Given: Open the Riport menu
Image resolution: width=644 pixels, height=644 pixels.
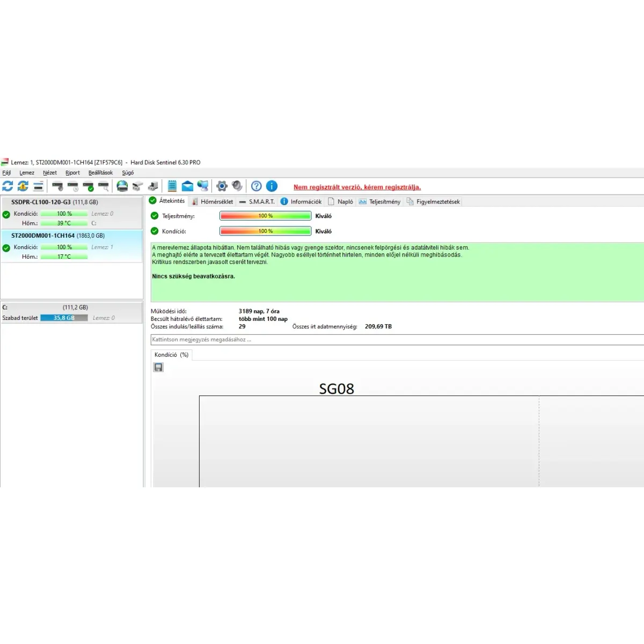Looking at the screenshot, I should click(72, 173).
